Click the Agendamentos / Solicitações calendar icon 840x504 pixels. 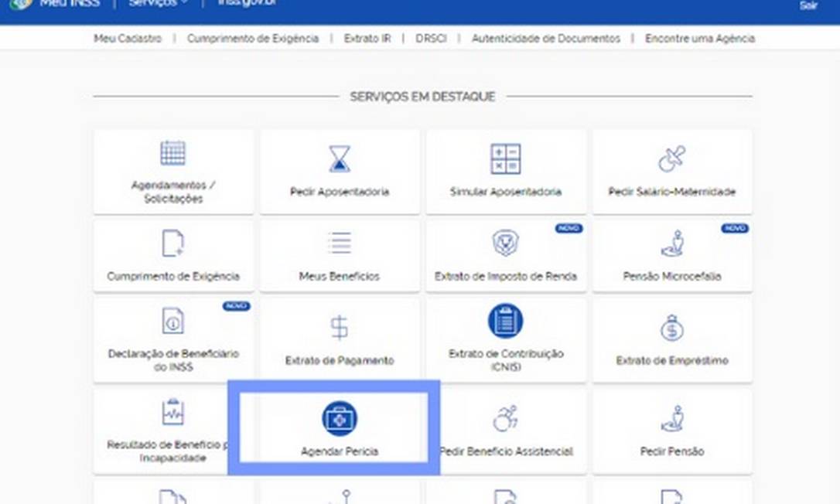coord(172,152)
